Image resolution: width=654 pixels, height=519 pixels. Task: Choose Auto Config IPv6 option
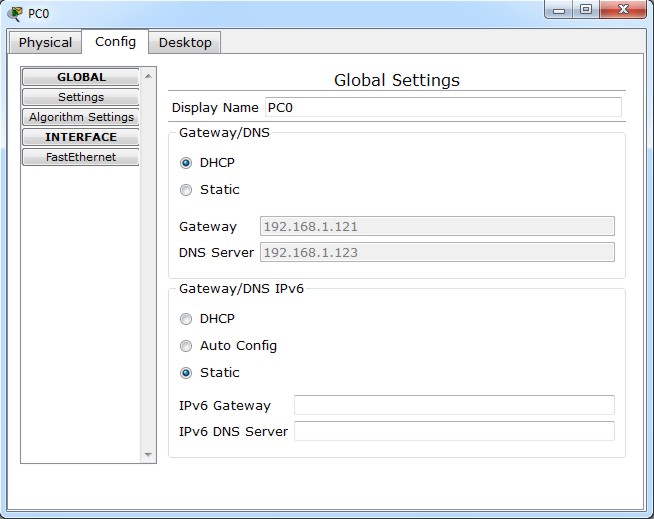(x=186, y=346)
